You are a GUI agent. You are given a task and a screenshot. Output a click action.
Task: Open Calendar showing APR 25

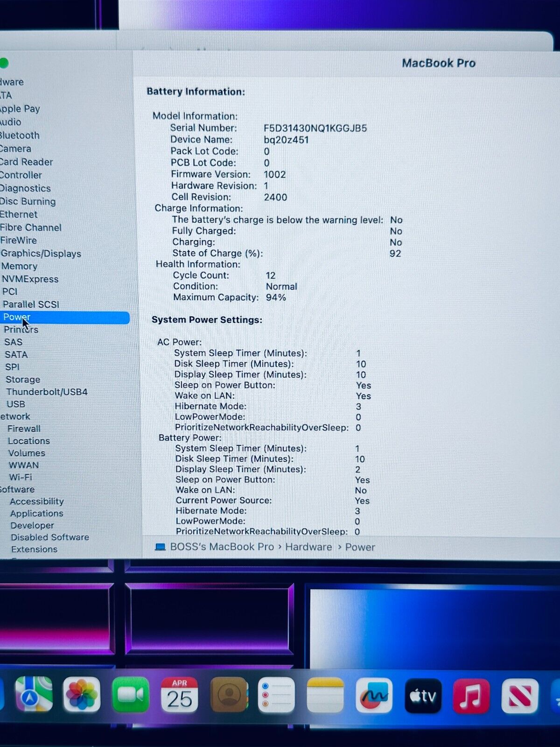point(179,695)
